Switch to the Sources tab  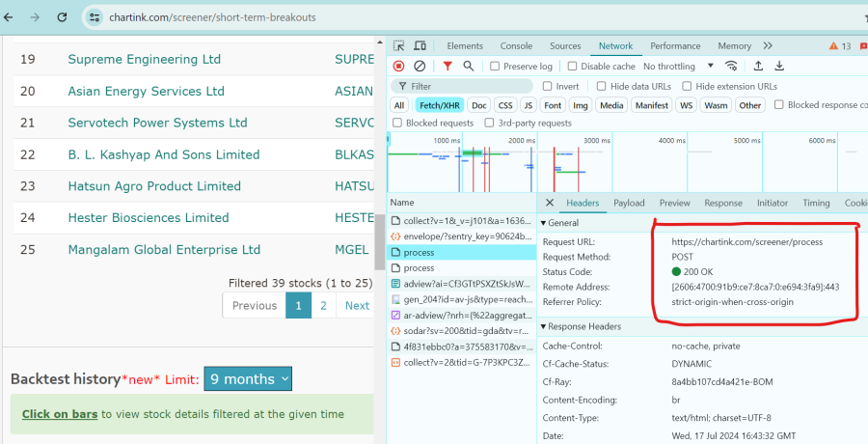[565, 46]
